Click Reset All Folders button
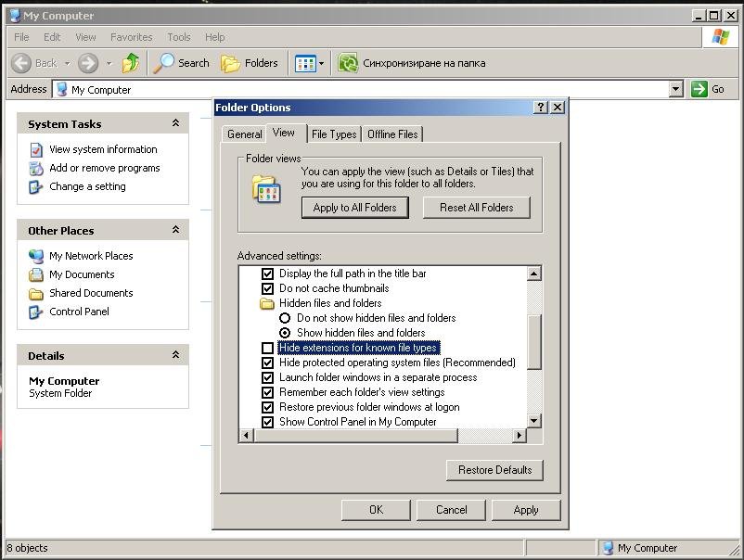 tap(477, 208)
